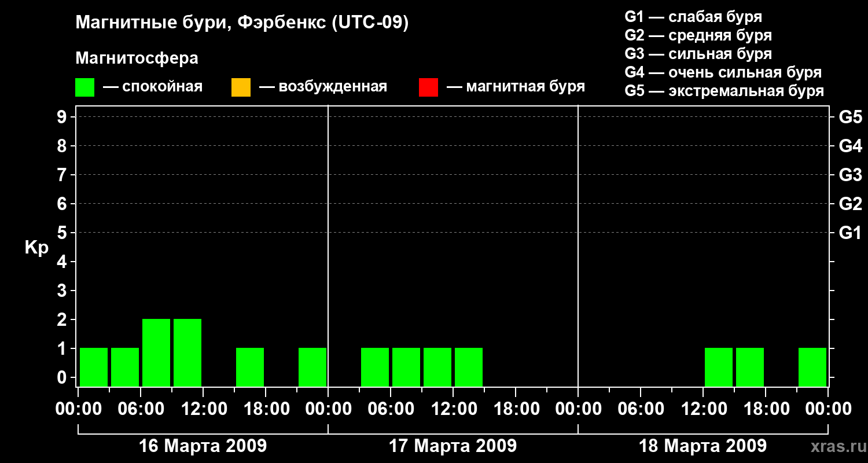Click Kp 1 bar starting at 12:00 on 17 March
868x463 pixels.
(469, 367)
